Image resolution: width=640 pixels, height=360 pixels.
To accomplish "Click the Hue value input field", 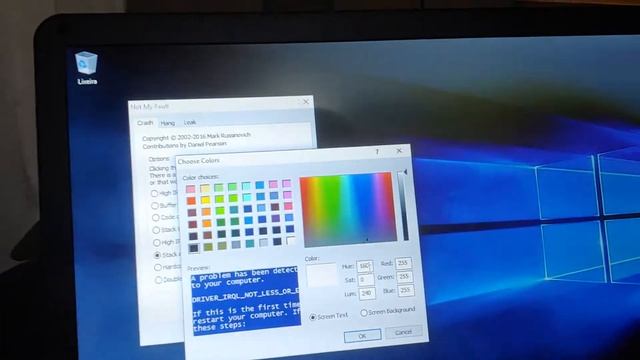I will [364, 266].
